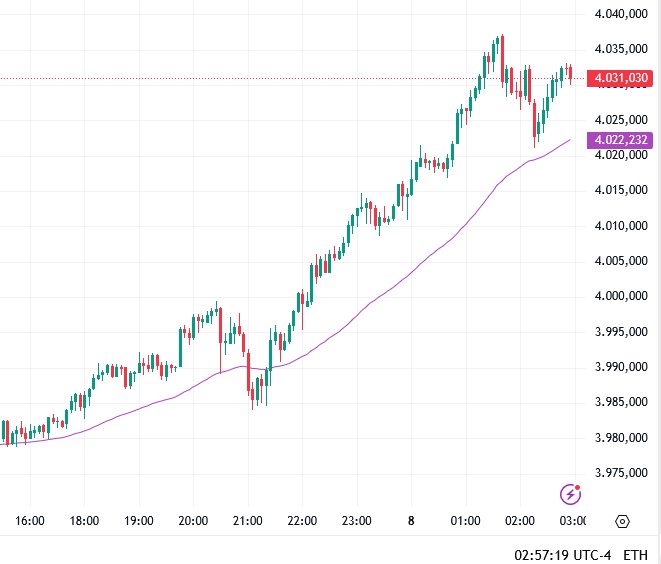661x564 pixels.
Task: Click the 20:00 time axis label
Action: pos(193,521)
